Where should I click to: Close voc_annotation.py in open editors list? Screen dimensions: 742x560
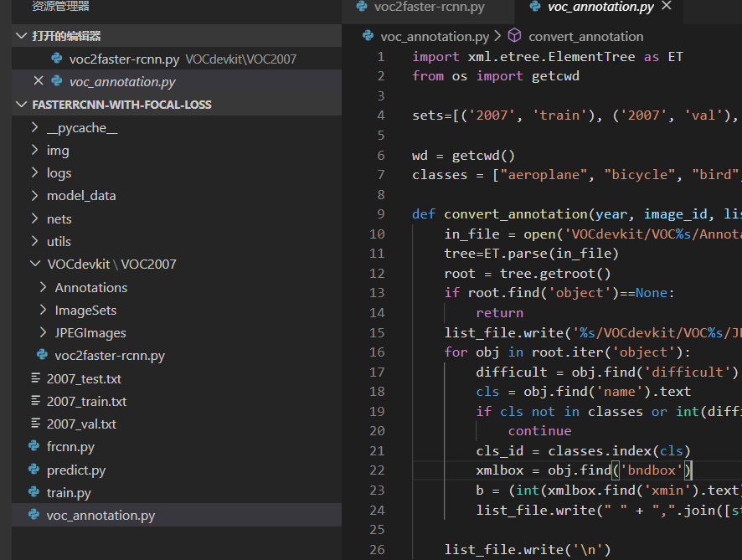coord(39,81)
